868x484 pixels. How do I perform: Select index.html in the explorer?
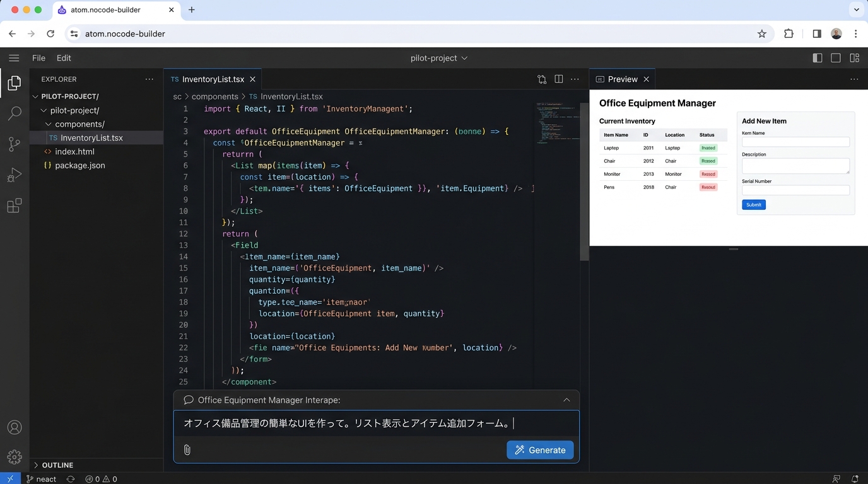(x=74, y=152)
